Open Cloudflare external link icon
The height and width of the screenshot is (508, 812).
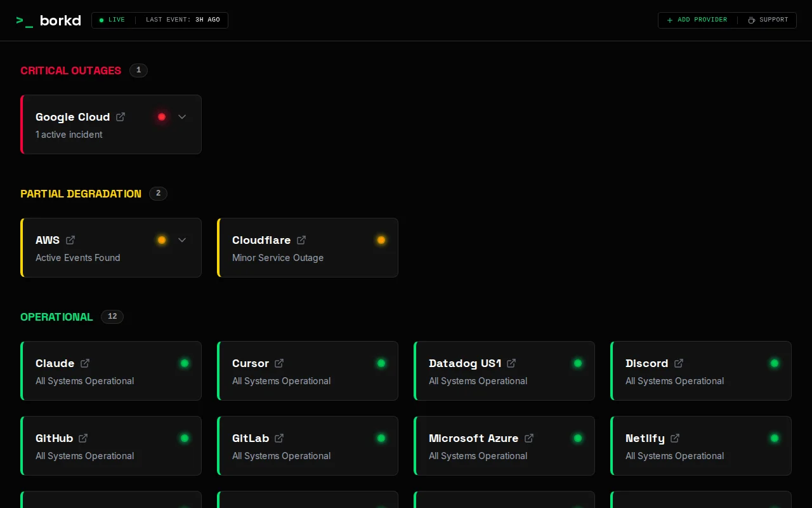point(301,240)
